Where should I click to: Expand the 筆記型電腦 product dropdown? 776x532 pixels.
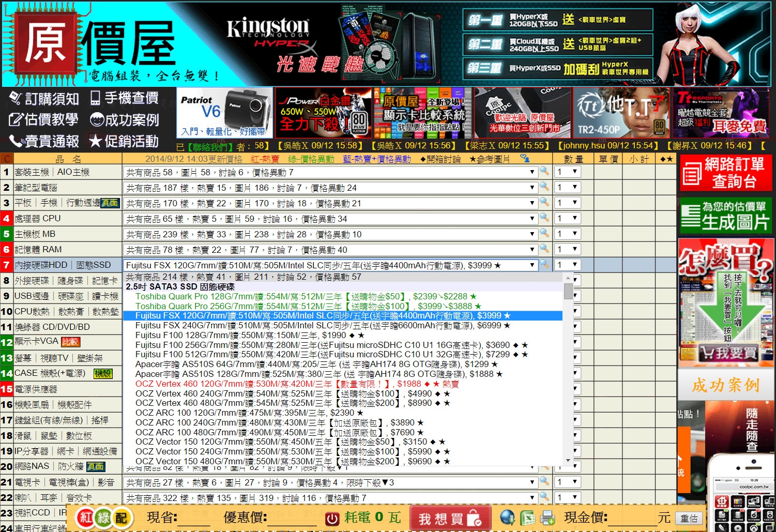point(331,187)
